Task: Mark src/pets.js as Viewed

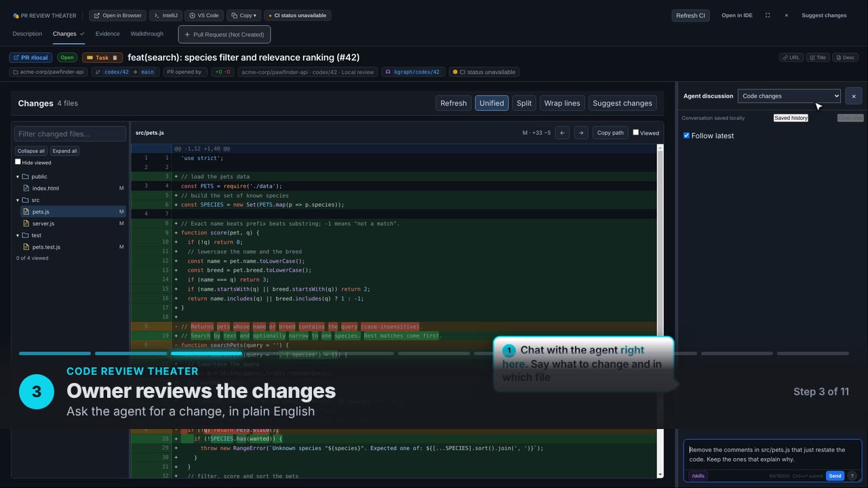Action: 635,132
